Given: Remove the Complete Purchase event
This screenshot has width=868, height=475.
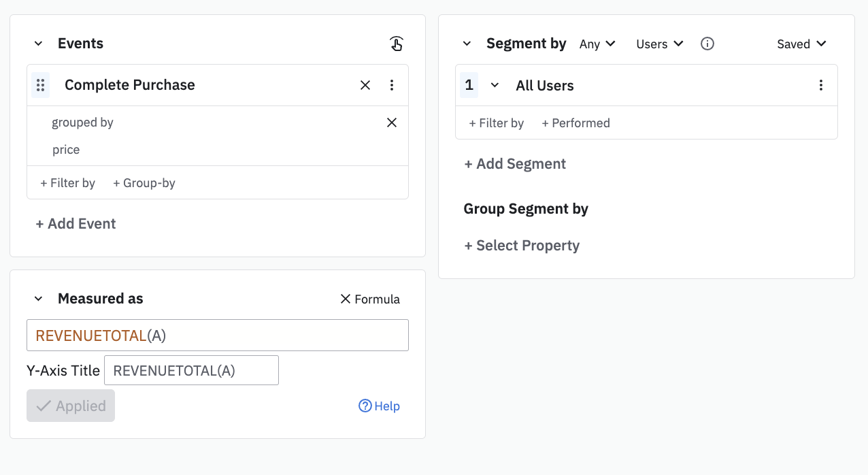Looking at the screenshot, I should (x=365, y=85).
